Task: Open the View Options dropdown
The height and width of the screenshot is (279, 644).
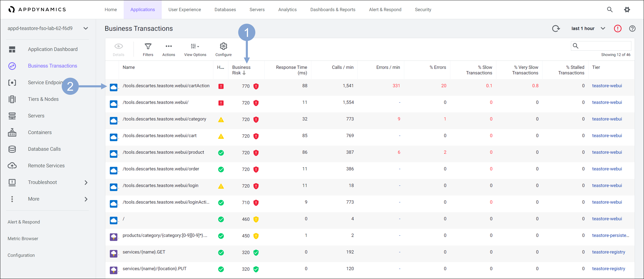Action: (195, 47)
